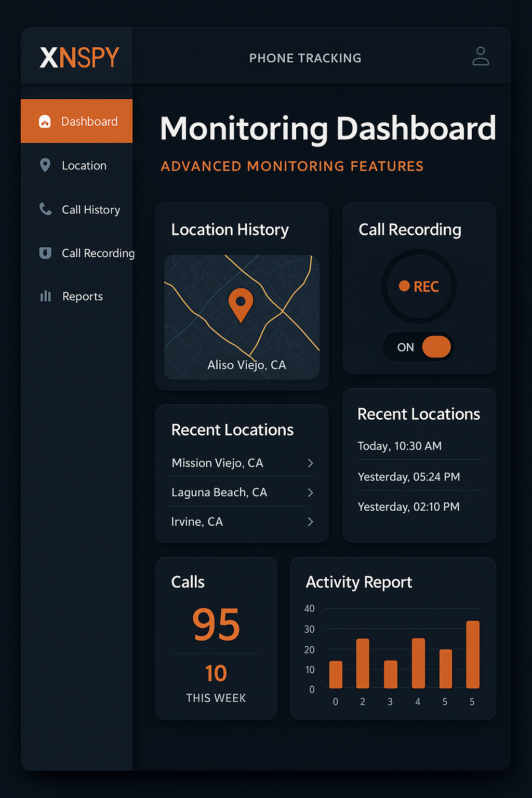This screenshot has width=532, height=798.
Task: Click the Aliso Viejo map thumbnail
Action: tap(242, 317)
